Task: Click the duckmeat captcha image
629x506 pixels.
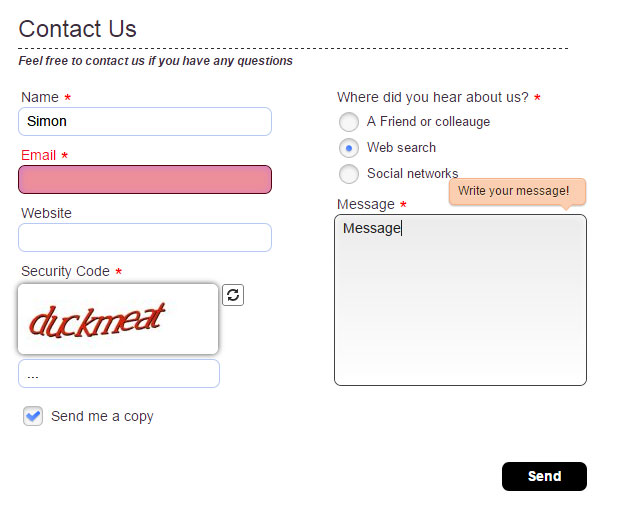Action: 118,319
